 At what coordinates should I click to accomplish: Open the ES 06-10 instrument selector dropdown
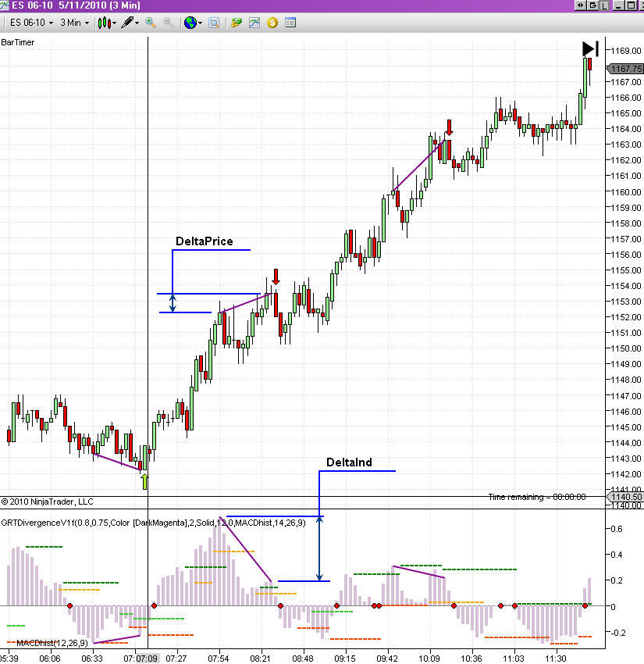coord(31,23)
